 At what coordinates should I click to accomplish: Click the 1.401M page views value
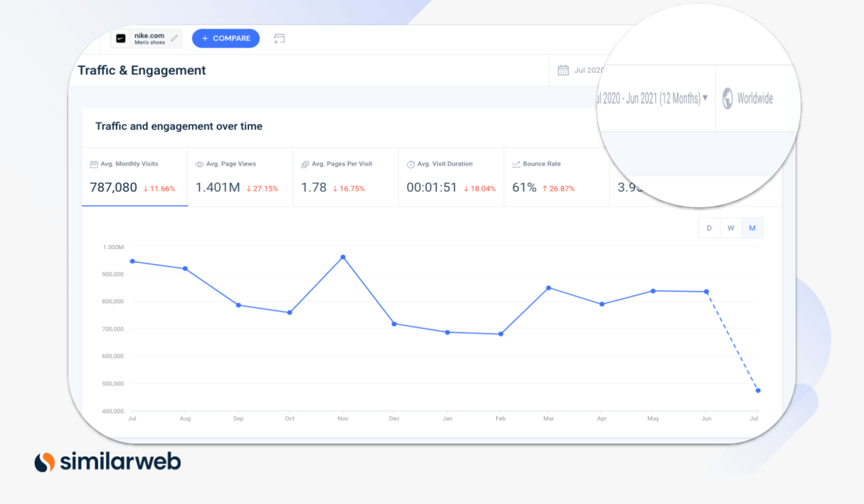point(217,187)
